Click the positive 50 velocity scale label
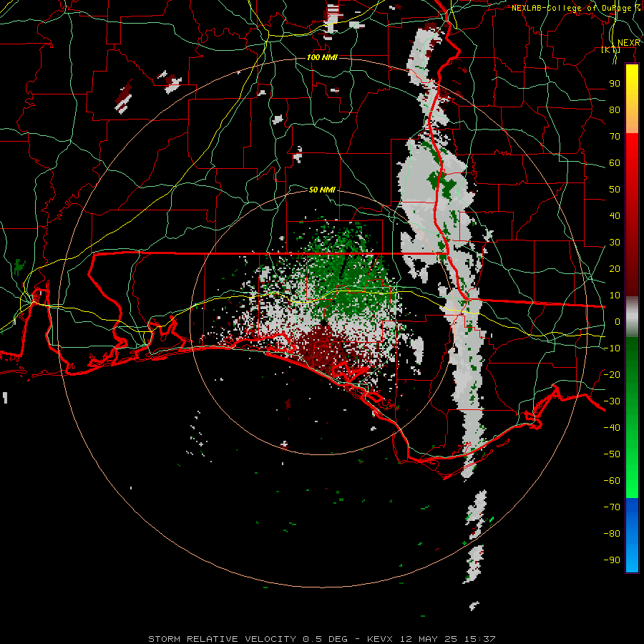This screenshot has width=644, height=644. 615,190
